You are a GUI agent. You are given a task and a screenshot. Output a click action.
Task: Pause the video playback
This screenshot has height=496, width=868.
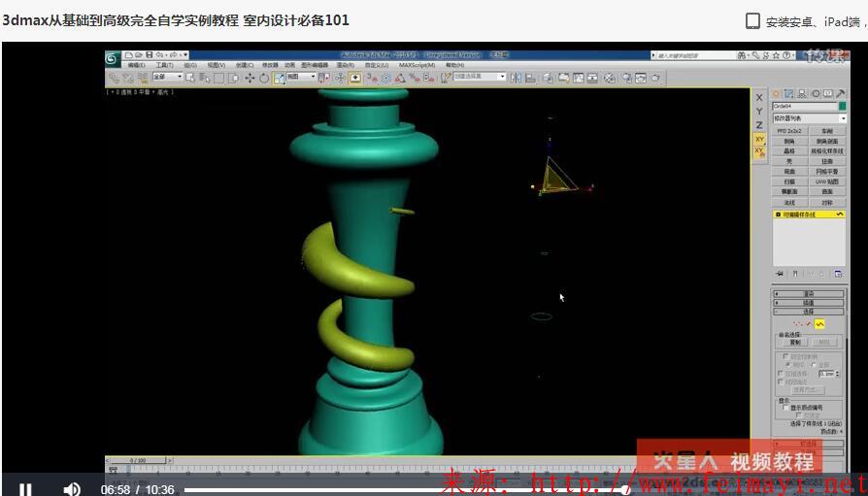(25, 489)
